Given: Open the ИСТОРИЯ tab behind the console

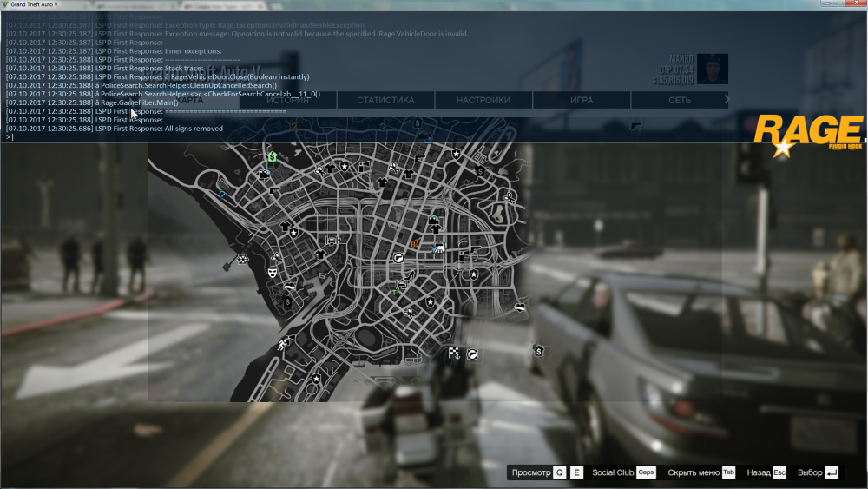Looking at the screenshot, I should click(288, 100).
